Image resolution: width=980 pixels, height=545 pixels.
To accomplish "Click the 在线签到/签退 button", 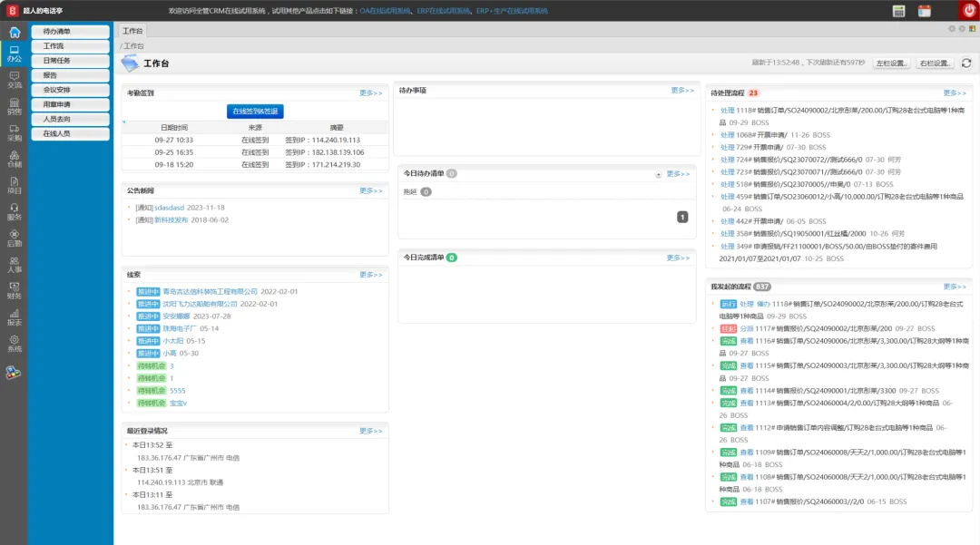I will click(255, 112).
